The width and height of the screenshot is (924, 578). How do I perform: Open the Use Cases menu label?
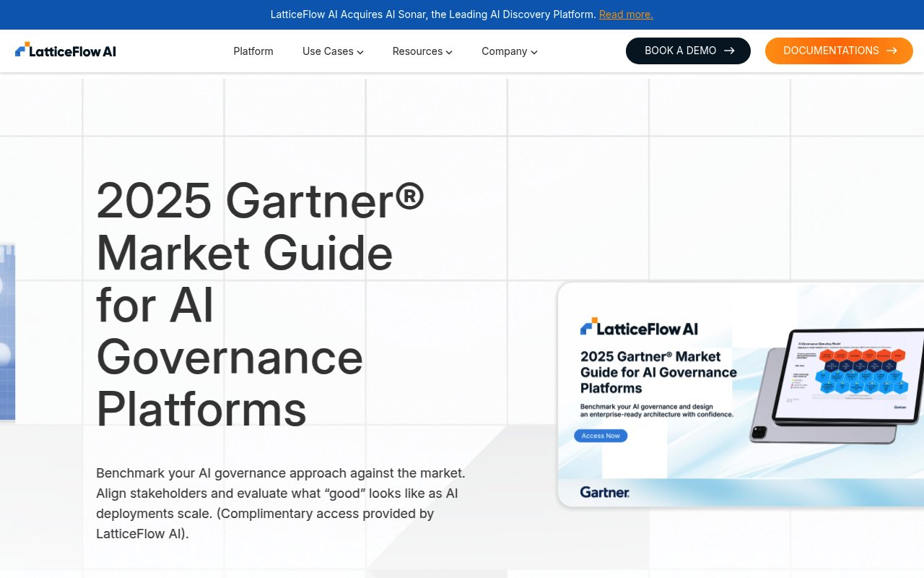(328, 51)
